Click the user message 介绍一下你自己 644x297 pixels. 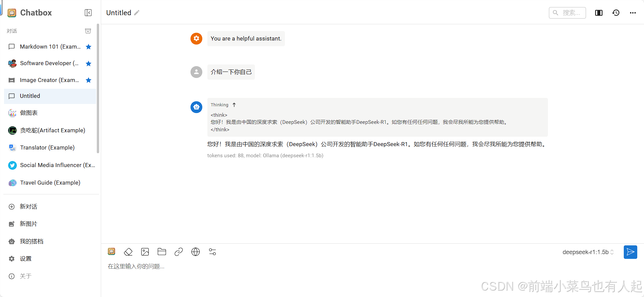click(x=231, y=72)
